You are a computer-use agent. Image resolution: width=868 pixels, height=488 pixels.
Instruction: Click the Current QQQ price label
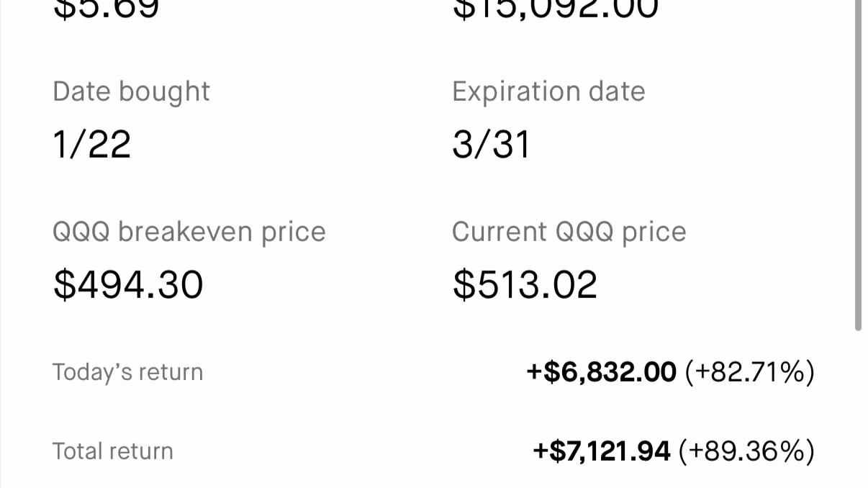pos(569,232)
